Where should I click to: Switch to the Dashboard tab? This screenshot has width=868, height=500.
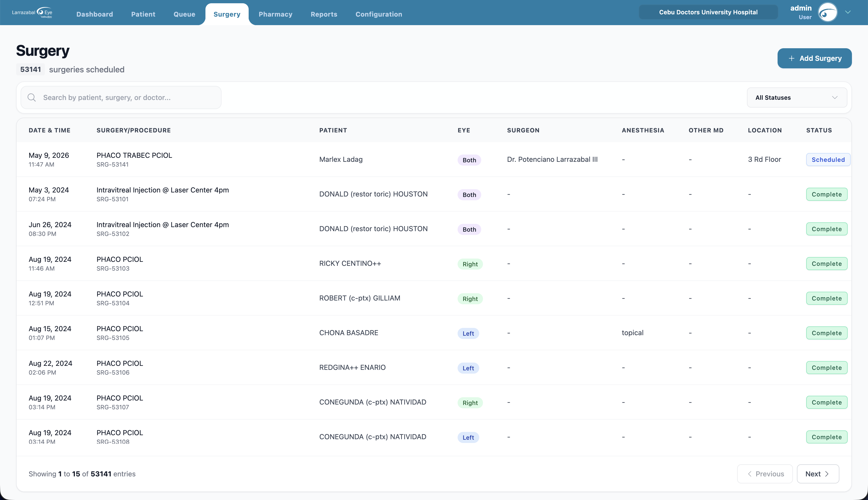[x=95, y=14]
